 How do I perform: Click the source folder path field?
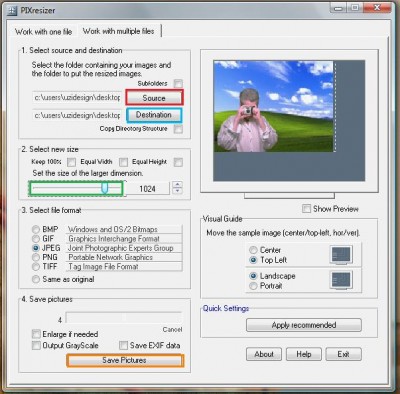coord(77,98)
